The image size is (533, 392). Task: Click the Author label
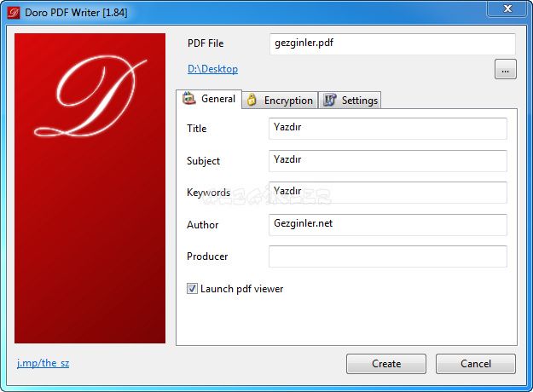[x=203, y=224]
